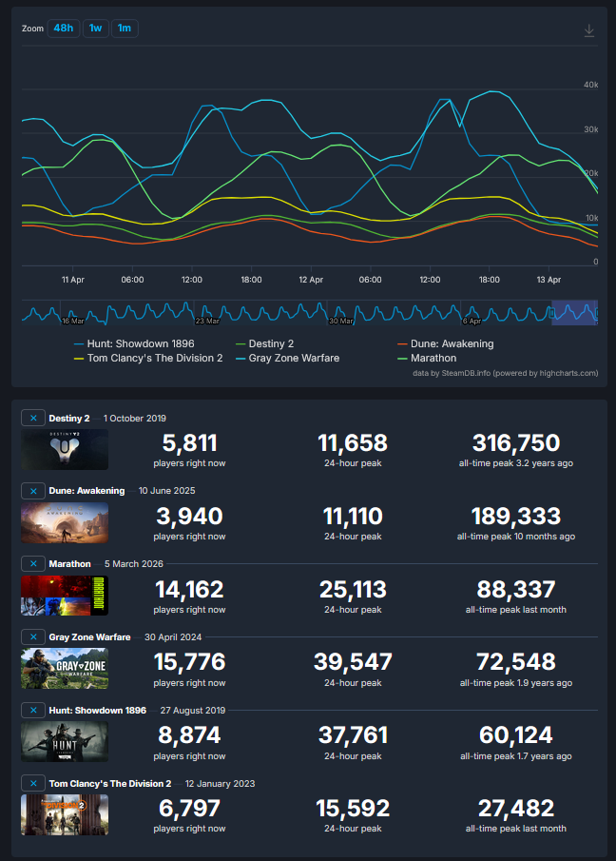Click the navigator at the 16 Mar marker

pyautogui.click(x=73, y=321)
